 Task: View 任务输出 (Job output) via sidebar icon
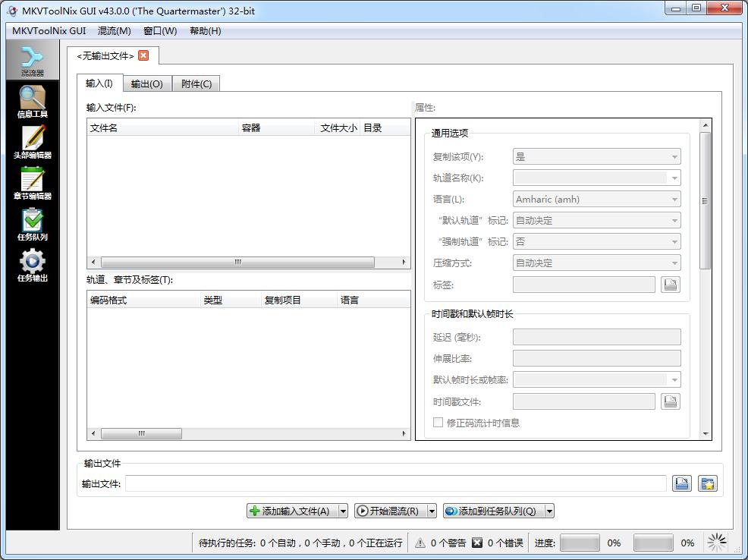(x=33, y=263)
